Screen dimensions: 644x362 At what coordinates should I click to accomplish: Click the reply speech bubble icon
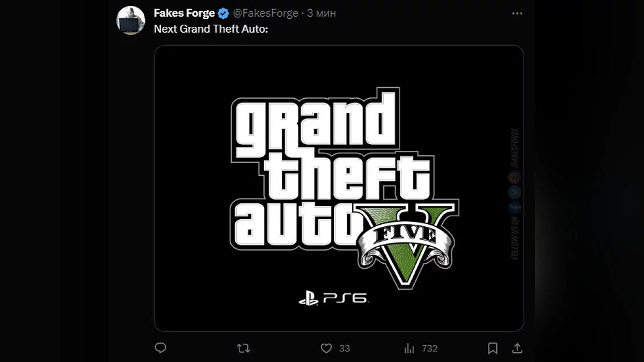point(160,348)
